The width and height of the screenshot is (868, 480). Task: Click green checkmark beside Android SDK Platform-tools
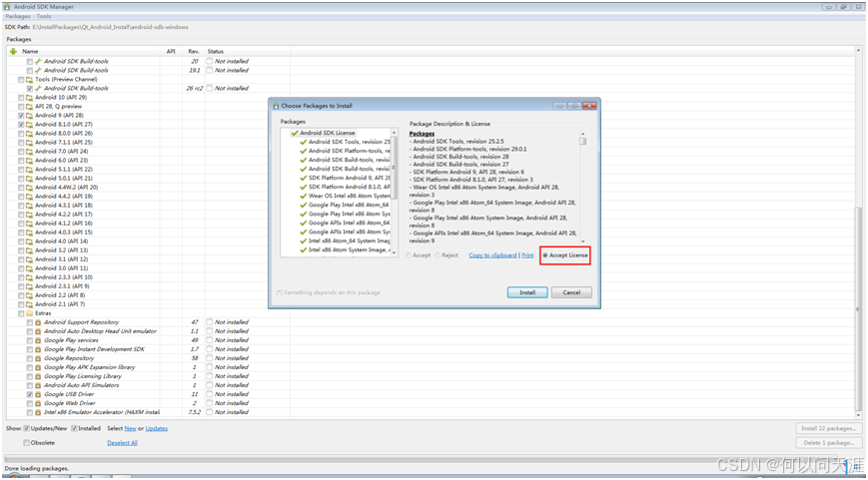[x=303, y=151]
